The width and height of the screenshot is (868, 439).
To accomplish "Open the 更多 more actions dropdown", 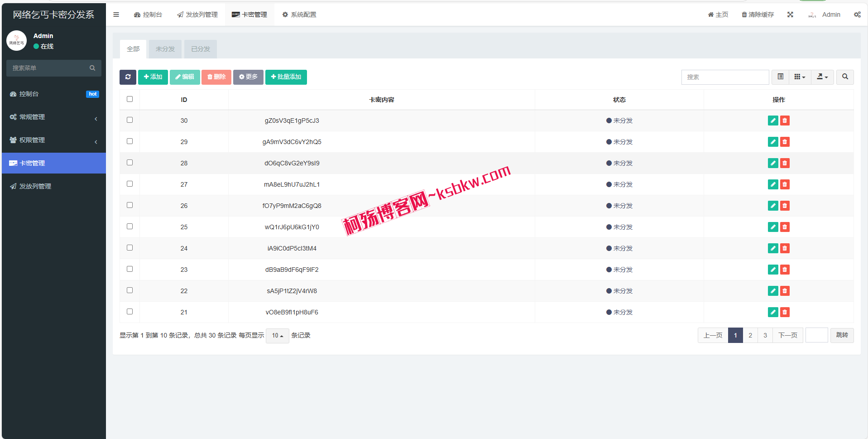I will [248, 77].
